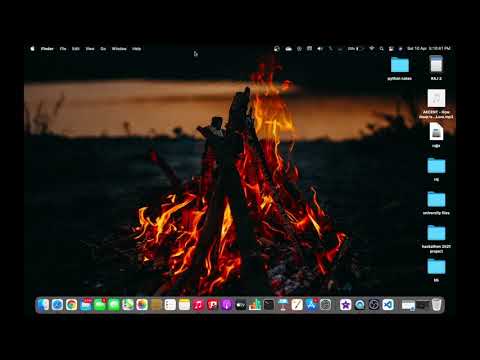
Task: Open the Edit menu
Action: (x=76, y=48)
